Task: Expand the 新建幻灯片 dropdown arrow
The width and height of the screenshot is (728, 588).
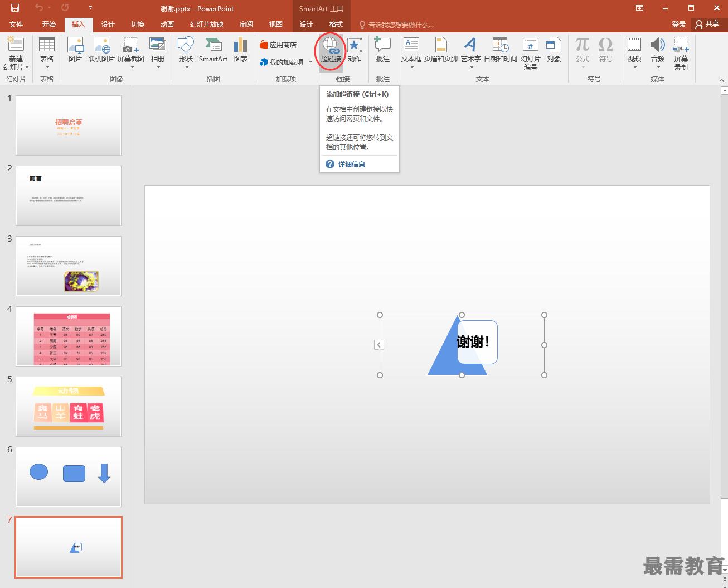Action: 27,68
